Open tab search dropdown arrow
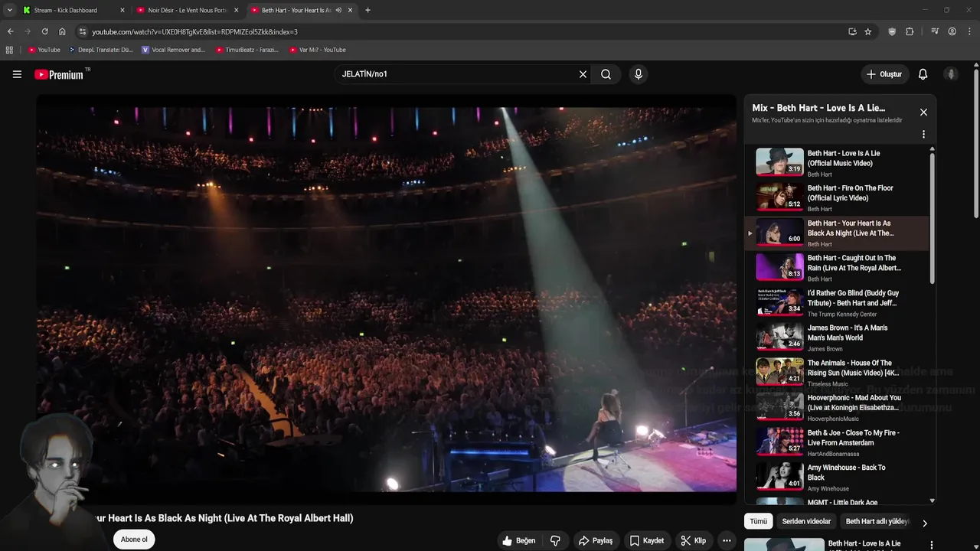980x551 pixels. point(9,10)
